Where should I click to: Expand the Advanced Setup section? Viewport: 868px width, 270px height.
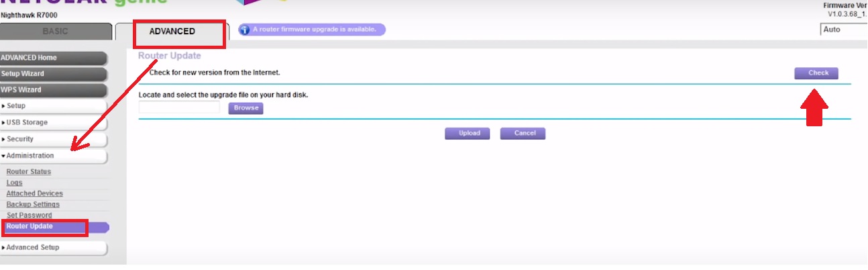click(54, 248)
